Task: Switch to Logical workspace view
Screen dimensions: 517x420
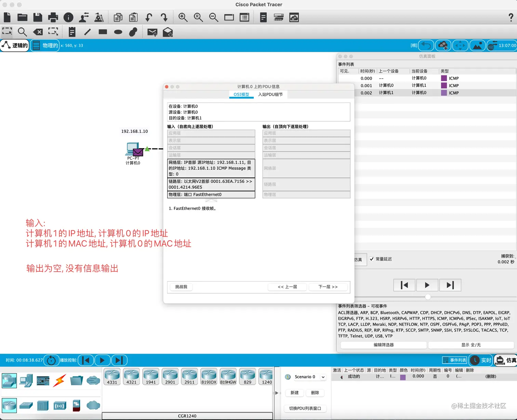Action: (15, 45)
